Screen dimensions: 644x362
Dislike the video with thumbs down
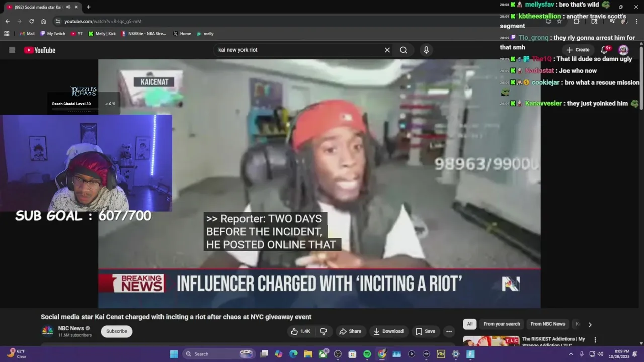pyautogui.click(x=324, y=331)
